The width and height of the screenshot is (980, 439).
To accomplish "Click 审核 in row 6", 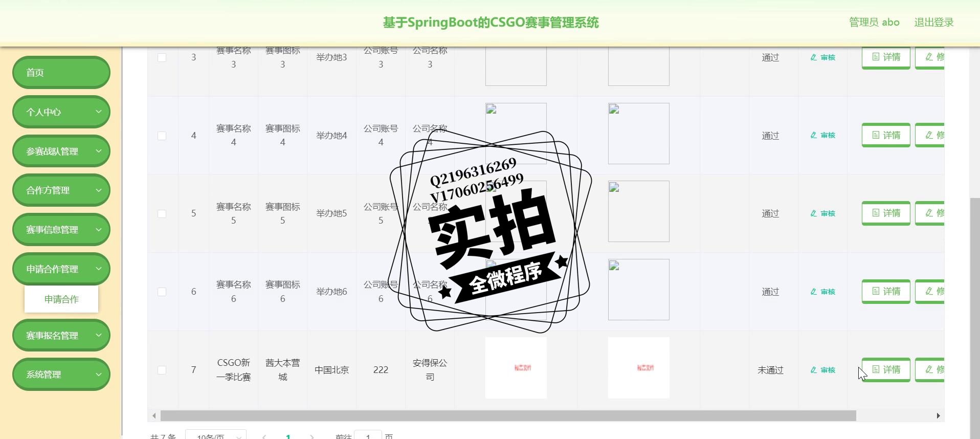I will pos(822,292).
